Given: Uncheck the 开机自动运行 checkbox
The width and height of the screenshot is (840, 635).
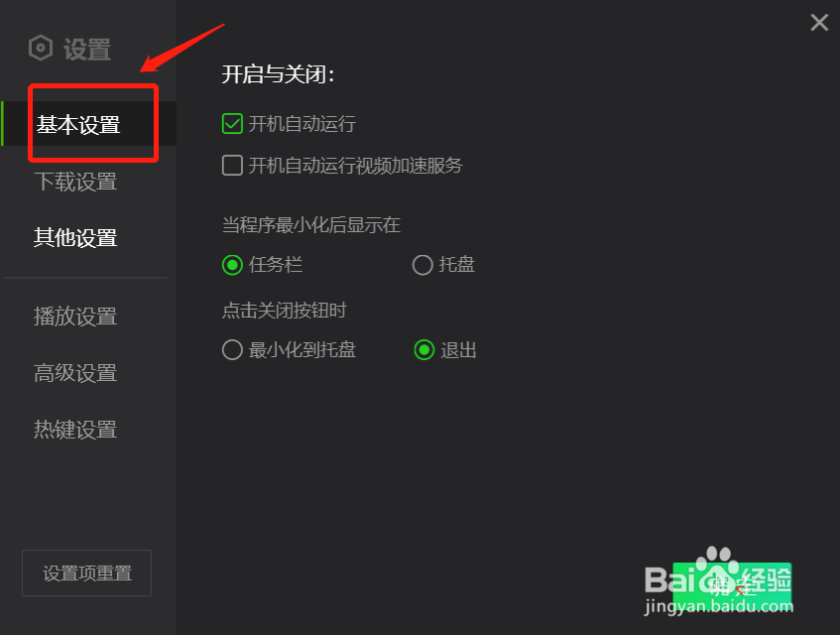Looking at the screenshot, I should pos(232,124).
